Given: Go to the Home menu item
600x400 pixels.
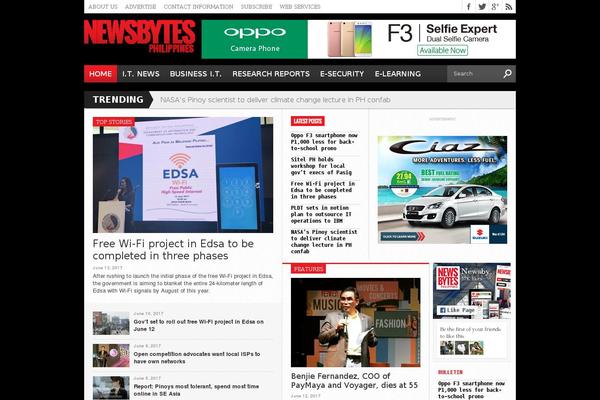Looking at the screenshot, I should coord(101,73).
